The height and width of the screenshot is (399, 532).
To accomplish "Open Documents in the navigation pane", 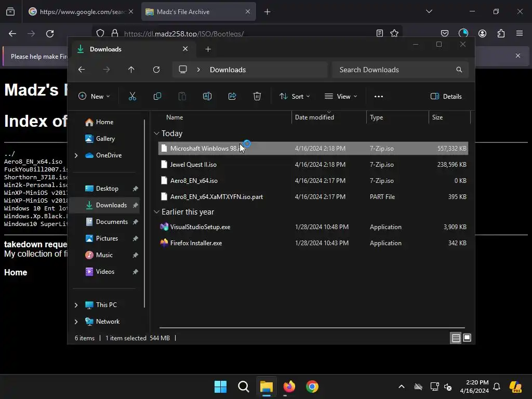I will 112,221.
